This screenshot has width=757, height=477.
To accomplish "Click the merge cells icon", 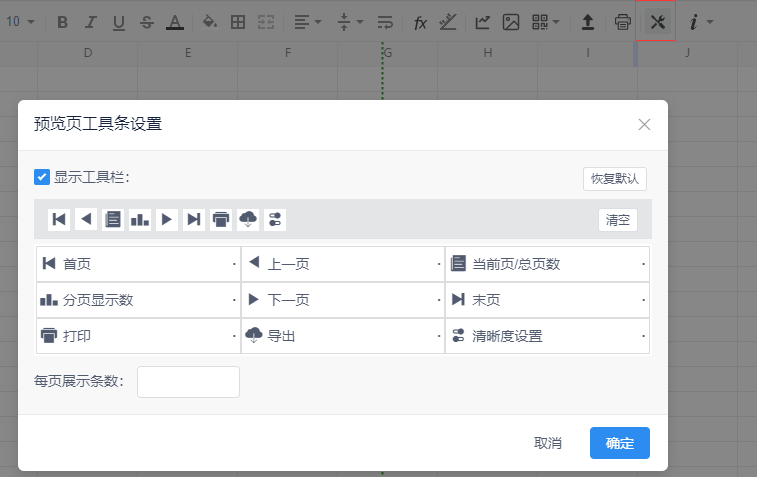I will pos(266,22).
